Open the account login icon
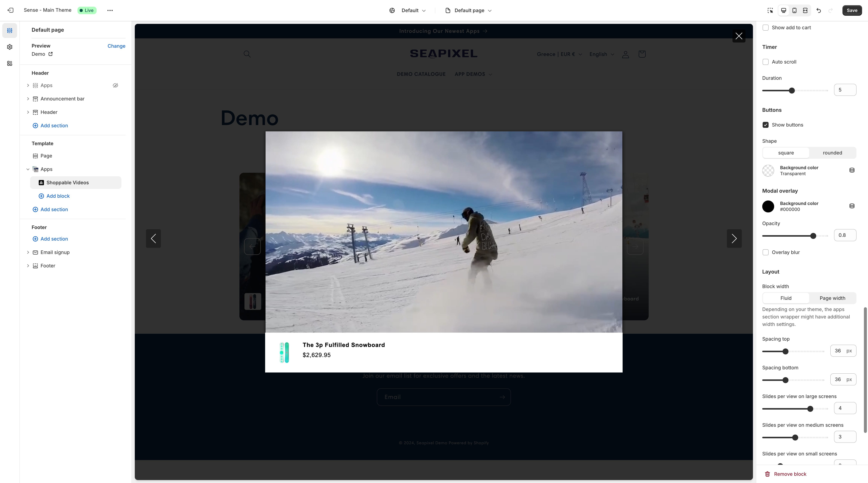This screenshot has height=483, width=868. point(625,54)
